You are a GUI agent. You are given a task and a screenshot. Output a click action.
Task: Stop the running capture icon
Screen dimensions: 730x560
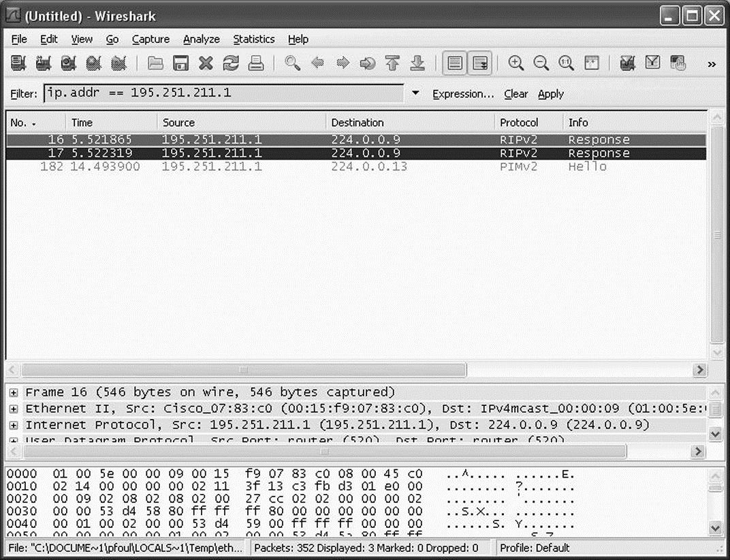click(x=93, y=63)
